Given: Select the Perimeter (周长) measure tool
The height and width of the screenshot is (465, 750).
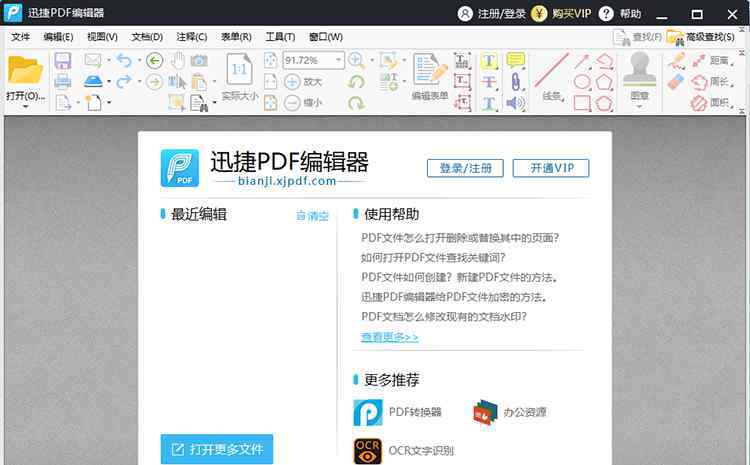Looking at the screenshot, I should coord(712,82).
